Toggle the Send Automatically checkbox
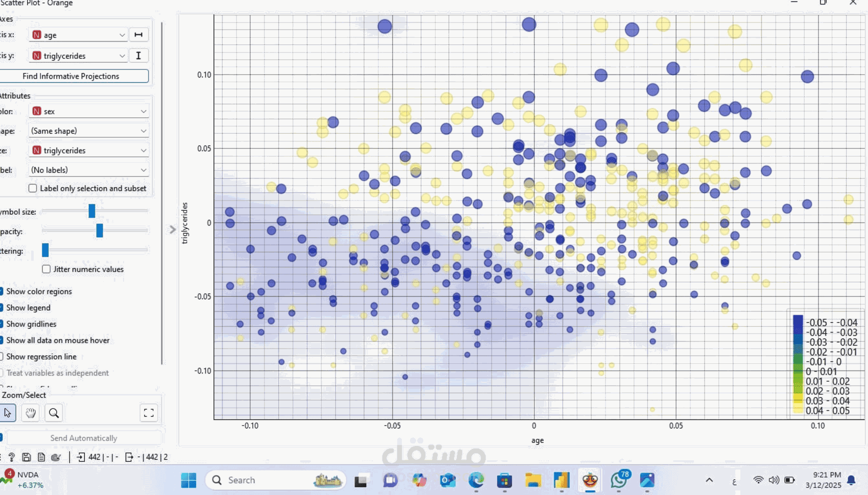 pos(2,438)
